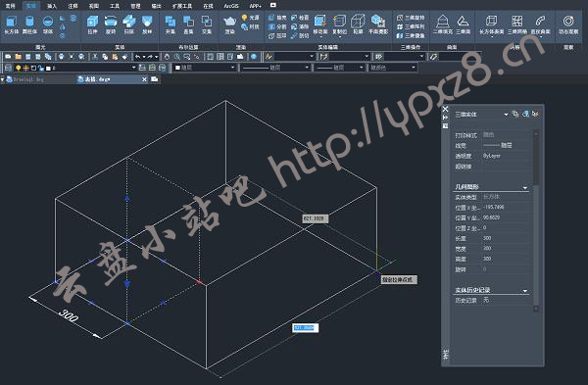Click the dynamic input box on the box's bottom edge
Viewport: 588px width, 385px height.
pos(305,328)
